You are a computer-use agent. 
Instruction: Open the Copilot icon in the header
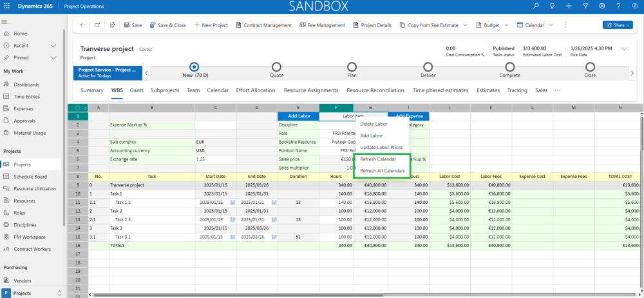634,6
